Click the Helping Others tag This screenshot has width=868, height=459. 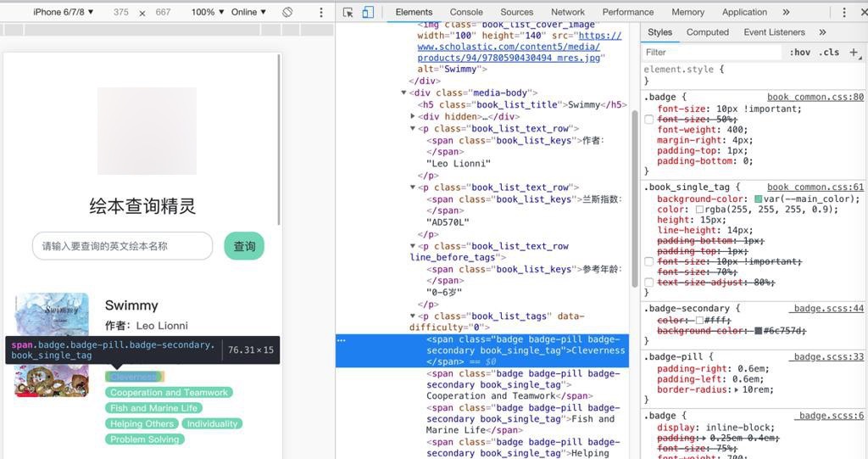pos(142,423)
